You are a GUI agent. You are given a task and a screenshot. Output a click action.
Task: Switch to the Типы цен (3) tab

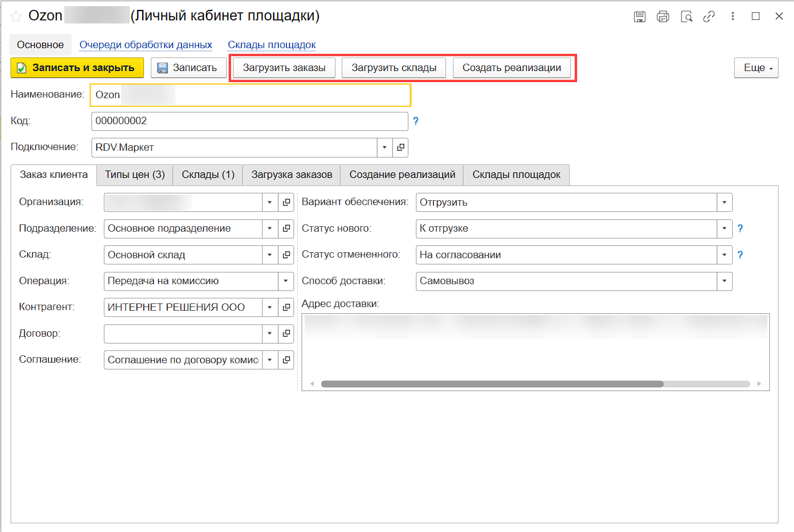click(x=135, y=175)
